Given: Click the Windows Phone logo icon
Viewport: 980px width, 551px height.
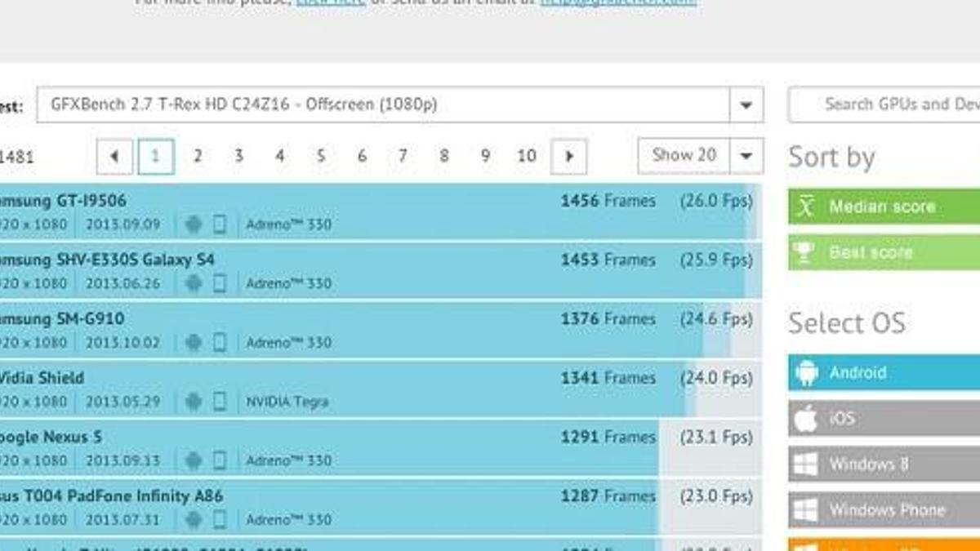Looking at the screenshot, I should point(805,510).
